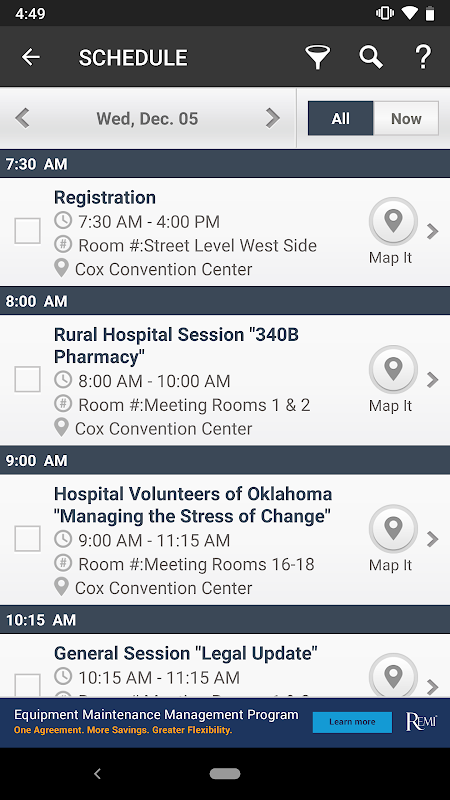Image resolution: width=450 pixels, height=800 pixels.
Task: Open General Session "Legal Update" title
Action: click(x=186, y=653)
